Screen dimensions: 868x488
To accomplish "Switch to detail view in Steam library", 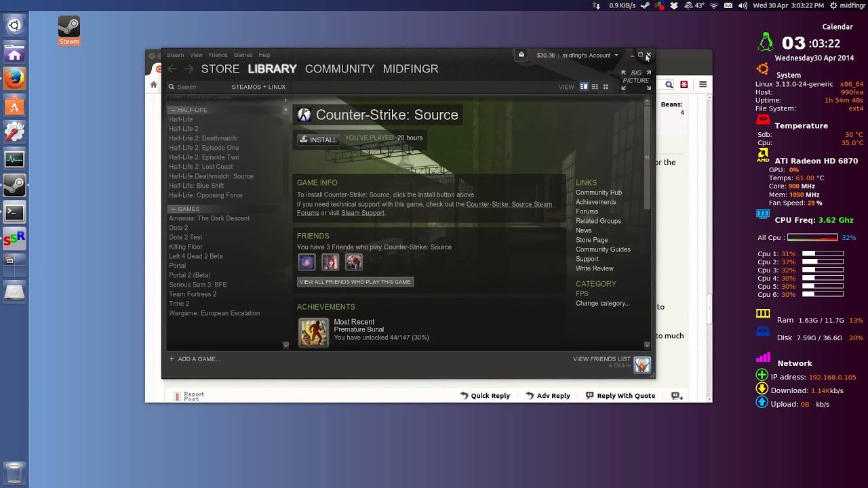I will [x=584, y=87].
